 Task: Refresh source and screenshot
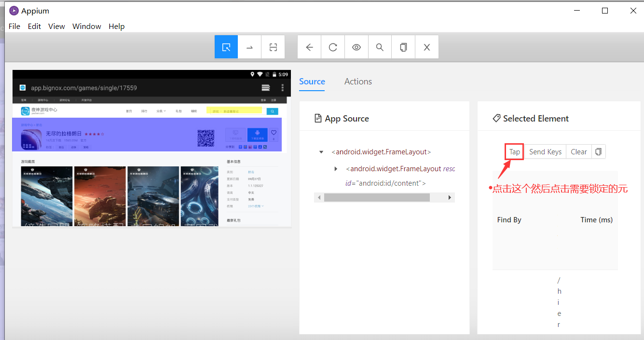point(333,47)
